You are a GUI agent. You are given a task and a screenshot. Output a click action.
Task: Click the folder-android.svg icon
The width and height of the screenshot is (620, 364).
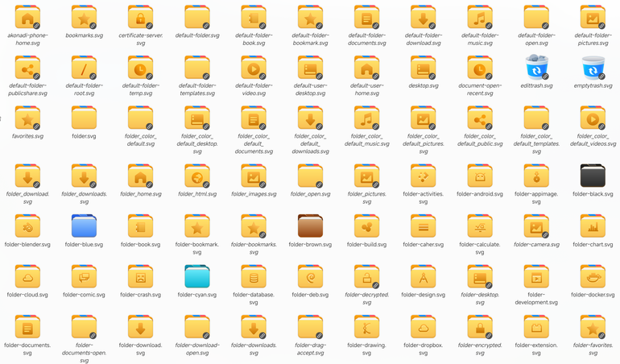[x=480, y=176]
